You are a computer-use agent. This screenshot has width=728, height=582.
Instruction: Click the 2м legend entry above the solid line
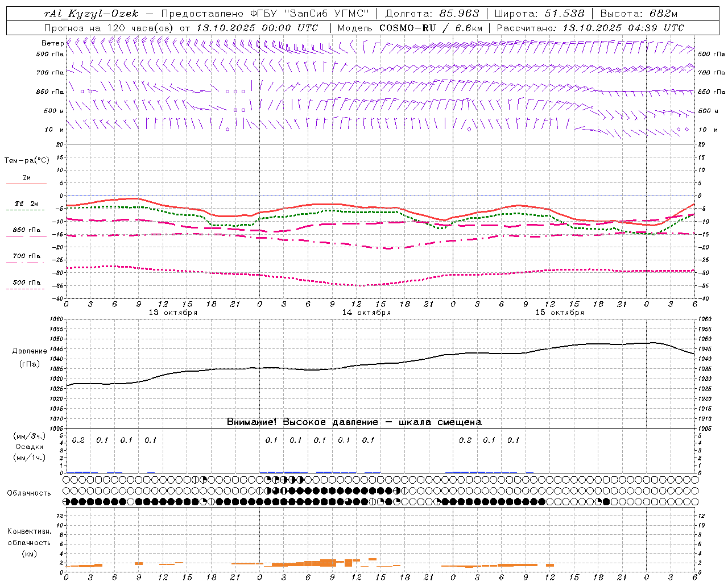click(x=27, y=177)
